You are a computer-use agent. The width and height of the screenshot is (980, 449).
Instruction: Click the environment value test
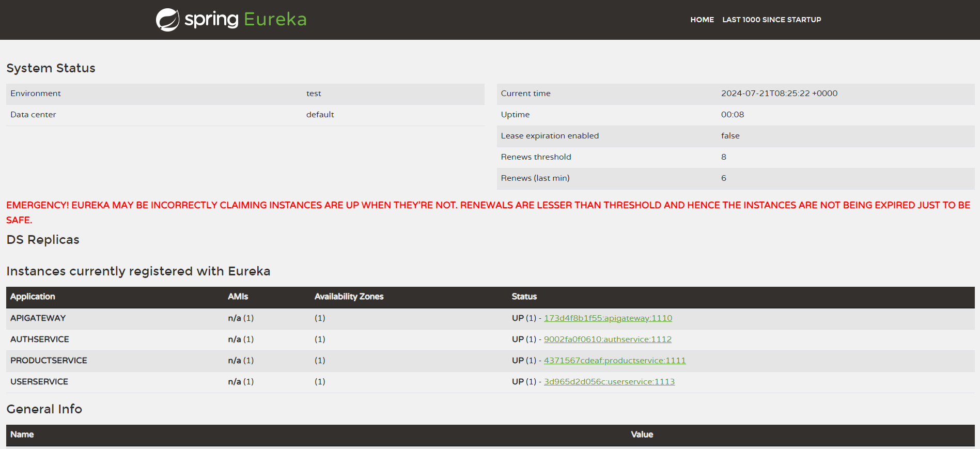click(314, 94)
